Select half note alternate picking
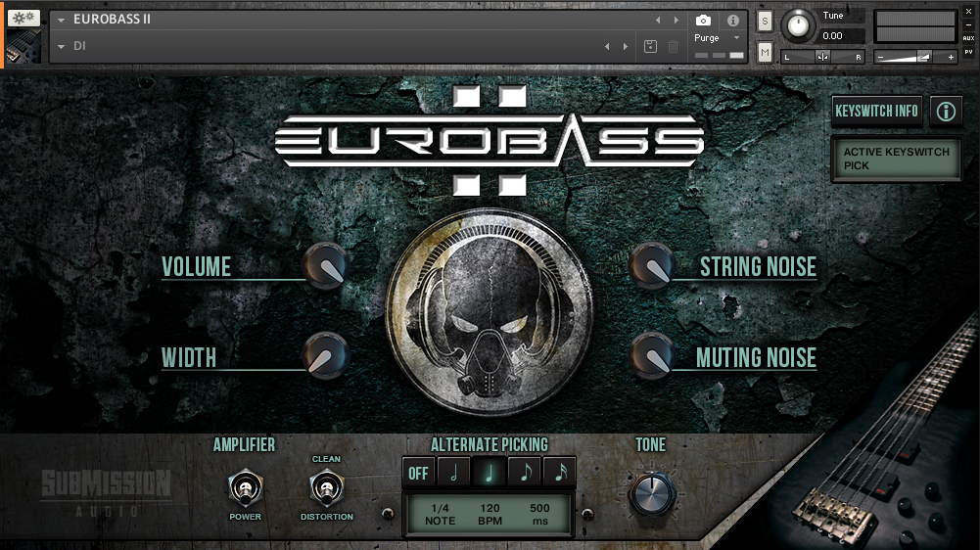The width and height of the screenshot is (980, 550). 453,473
